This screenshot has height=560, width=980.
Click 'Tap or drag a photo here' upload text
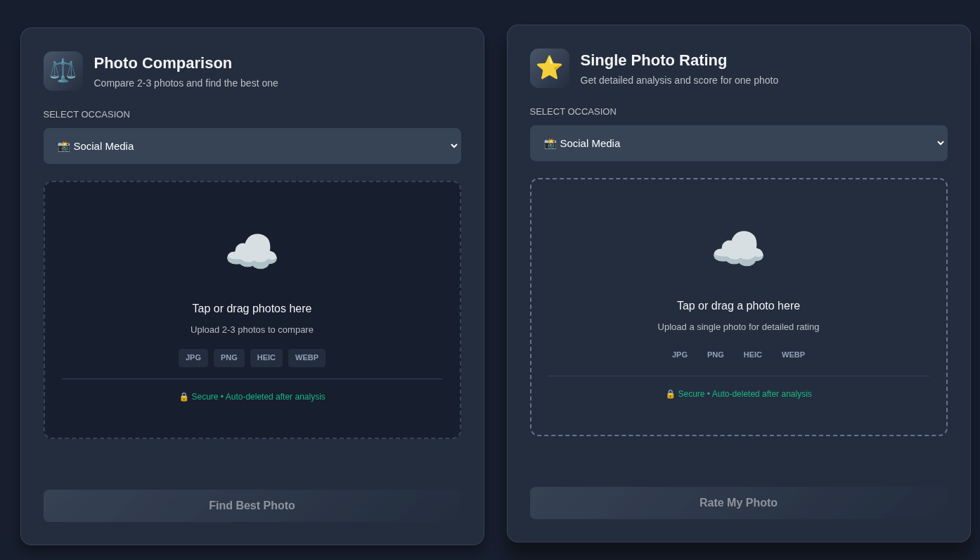(x=738, y=306)
